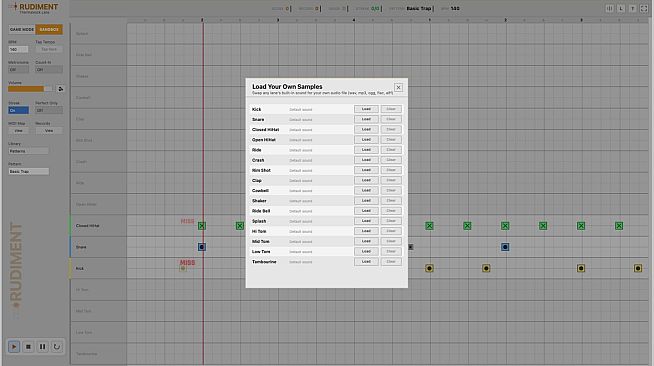Viewport: 654px width, 366px height.
Task: Toggle the Streak setting currently On
Action: [18, 110]
